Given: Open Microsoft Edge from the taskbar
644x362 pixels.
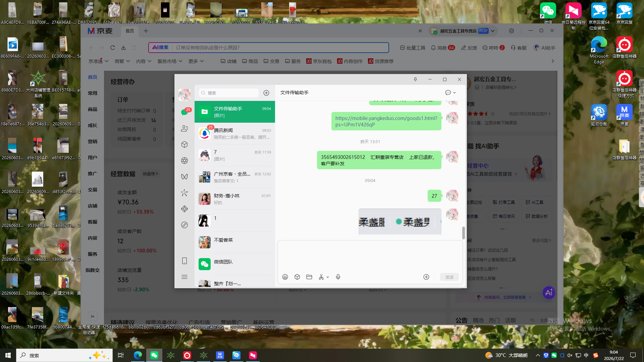Looking at the screenshot, I should 138,355.
